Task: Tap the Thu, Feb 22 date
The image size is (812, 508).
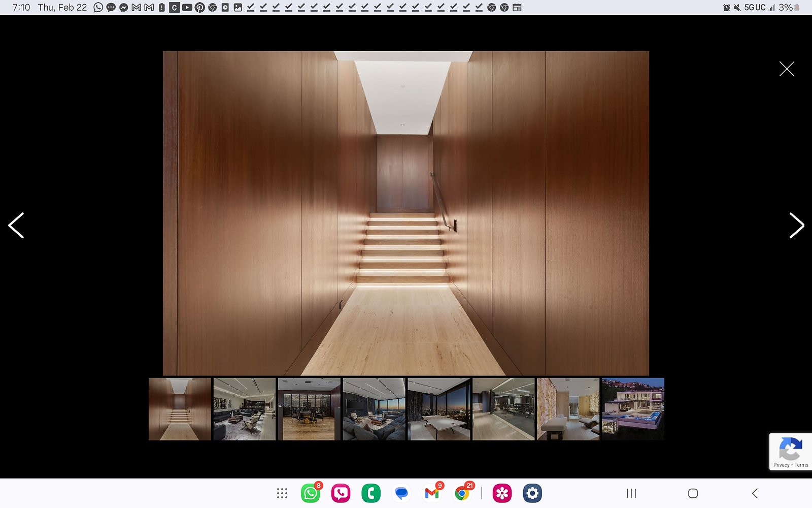Action: (x=62, y=8)
